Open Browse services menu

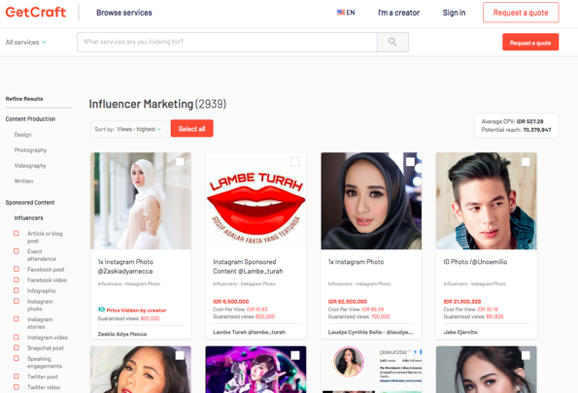pos(124,13)
